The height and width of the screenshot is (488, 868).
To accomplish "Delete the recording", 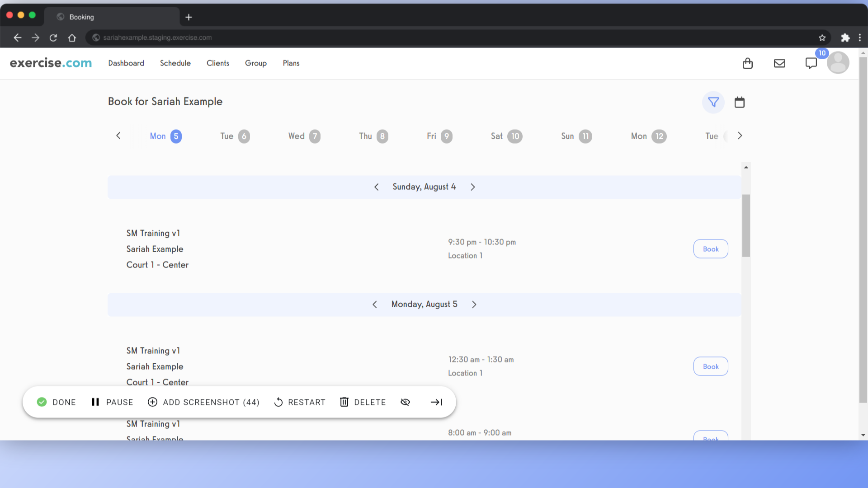I will [363, 402].
